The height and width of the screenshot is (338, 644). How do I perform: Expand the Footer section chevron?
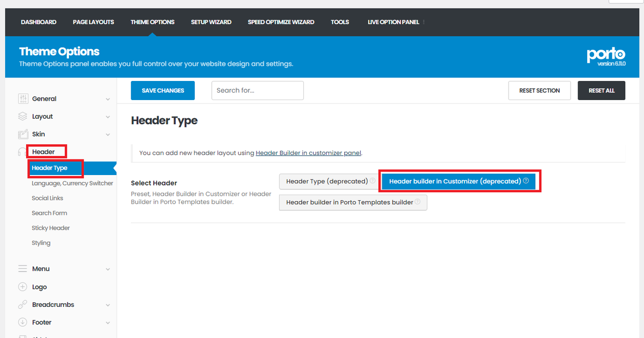click(108, 322)
